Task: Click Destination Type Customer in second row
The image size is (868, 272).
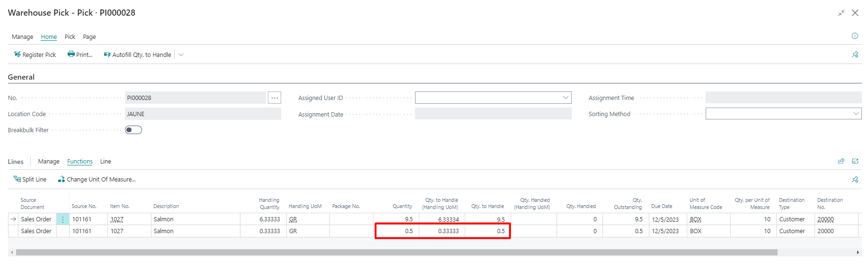Action: (x=792, y=231)
